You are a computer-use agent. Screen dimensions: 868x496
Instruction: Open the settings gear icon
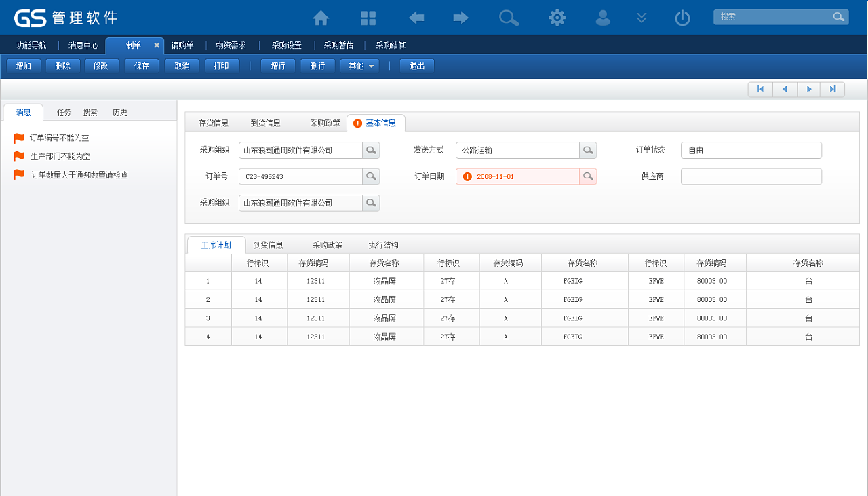tap(557, 18)
